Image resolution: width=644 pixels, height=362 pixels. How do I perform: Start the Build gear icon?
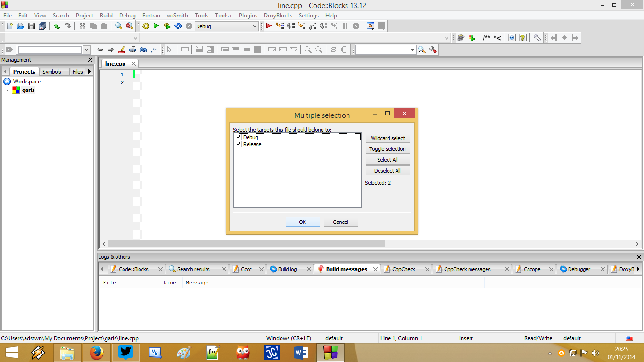(x=145, y=26)
